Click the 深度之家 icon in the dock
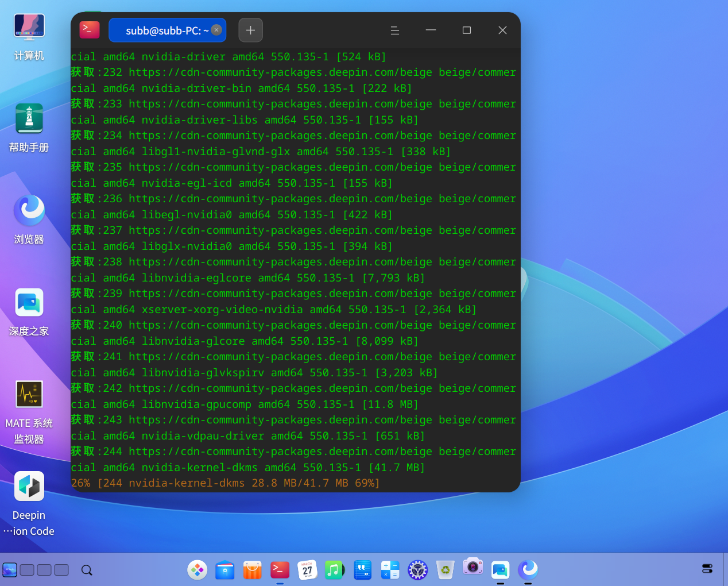 501,570
